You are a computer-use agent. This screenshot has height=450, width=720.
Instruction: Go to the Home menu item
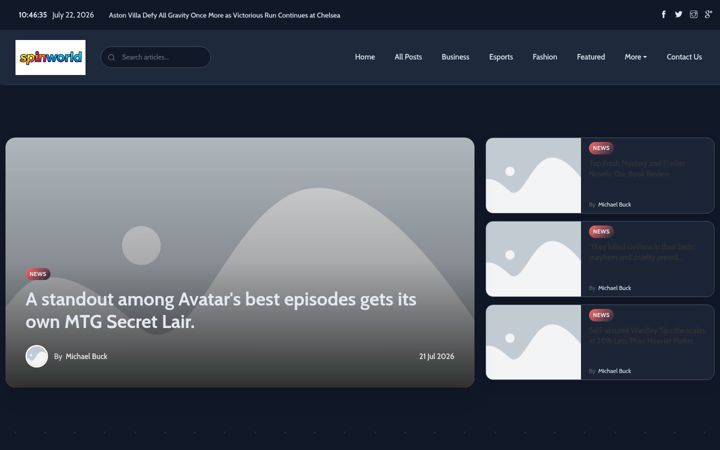[365, 57]
